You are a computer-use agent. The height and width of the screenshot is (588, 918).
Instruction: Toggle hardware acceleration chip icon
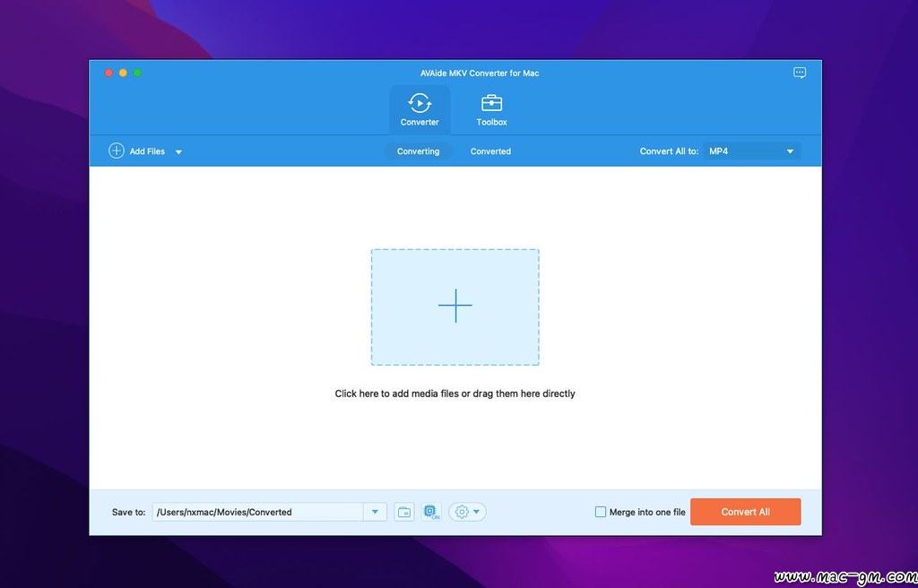tap(431, 512)
